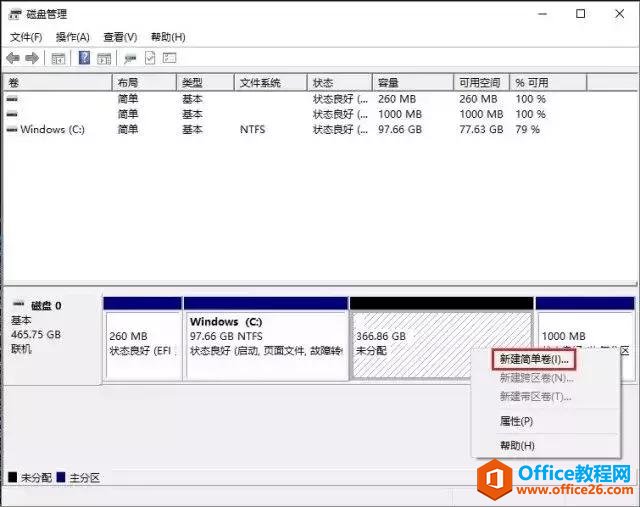
Task: Click Disk Management app icon in title bar
Action: point(15,15)
